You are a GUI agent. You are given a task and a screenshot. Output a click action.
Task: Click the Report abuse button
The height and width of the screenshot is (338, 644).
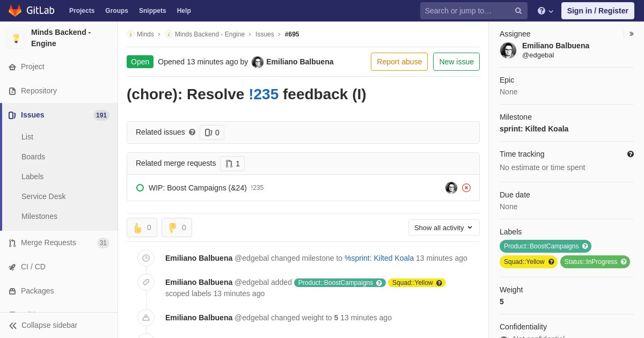399,62
